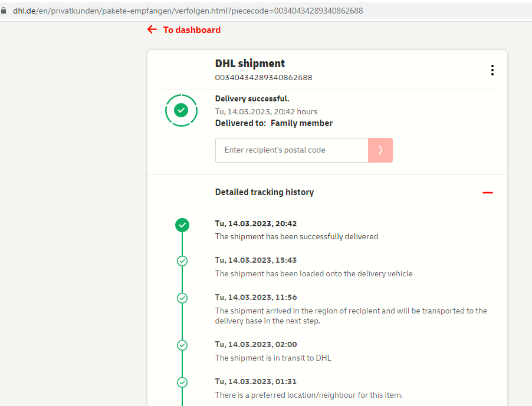Click the Delivered to Family member text
The image size is (532, 406).
click(x=274, y=123)
